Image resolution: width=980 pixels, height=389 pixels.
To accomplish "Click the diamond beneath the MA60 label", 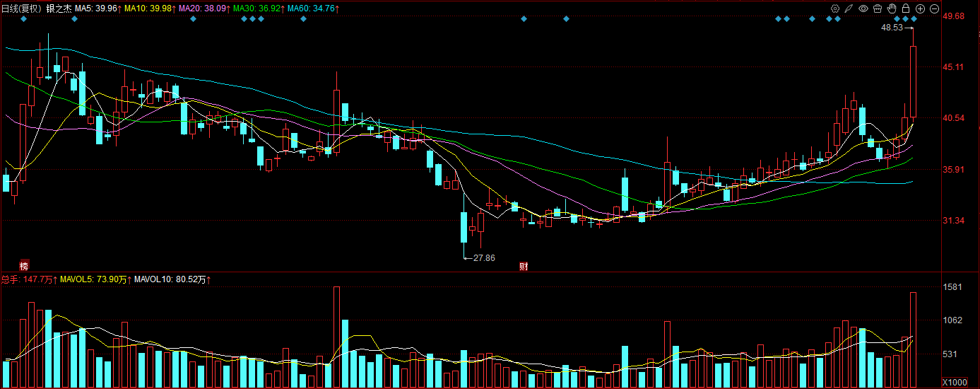I will (x=303, y=19).
